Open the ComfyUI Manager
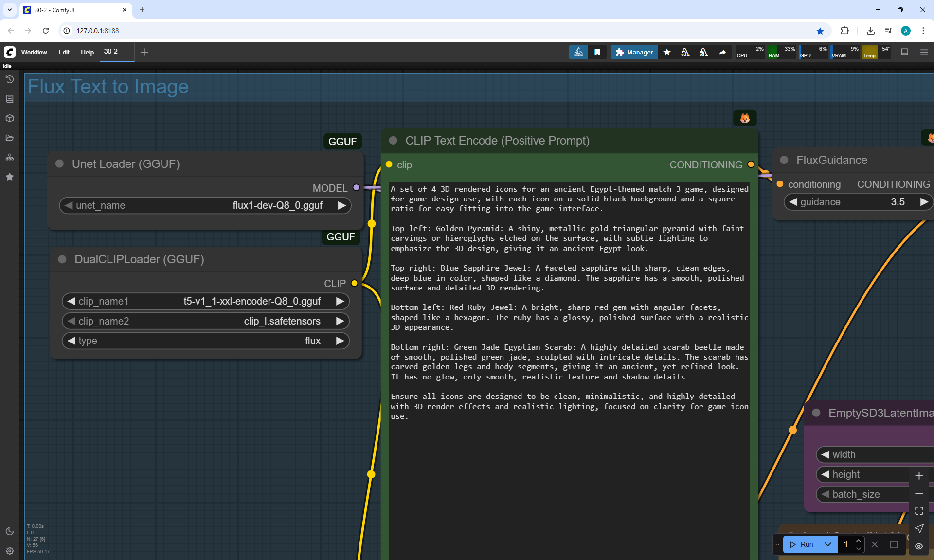 point(634,52)
